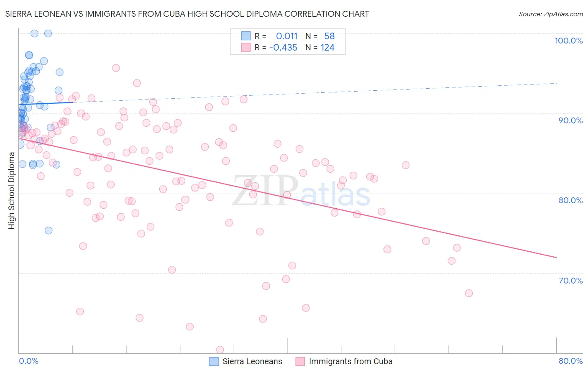
Task: Click the blue R = 0.011 stats swatch
Action: (x=245, y=36)
